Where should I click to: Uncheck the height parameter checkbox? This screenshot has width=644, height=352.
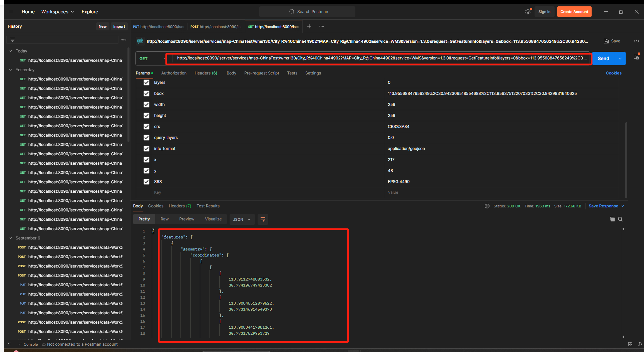click(x=146, y=116)
